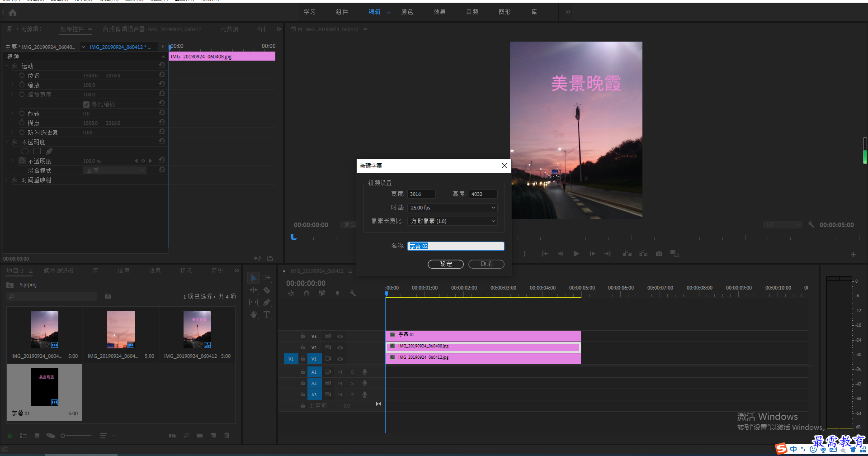Cancel the dialog with 取消 button
The image size is (868, 456).
[x=486, y=264]
